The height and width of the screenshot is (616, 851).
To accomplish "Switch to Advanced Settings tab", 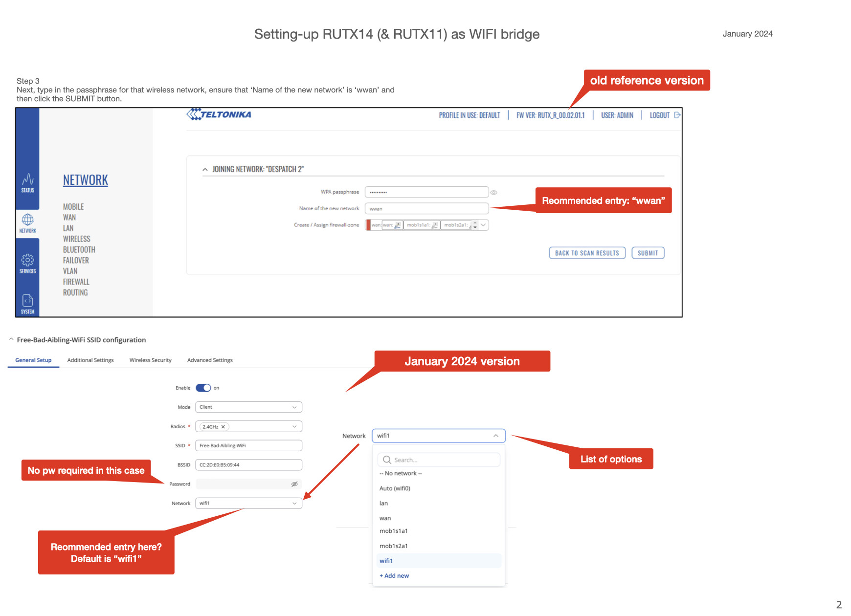I will [x=210, y=360].
